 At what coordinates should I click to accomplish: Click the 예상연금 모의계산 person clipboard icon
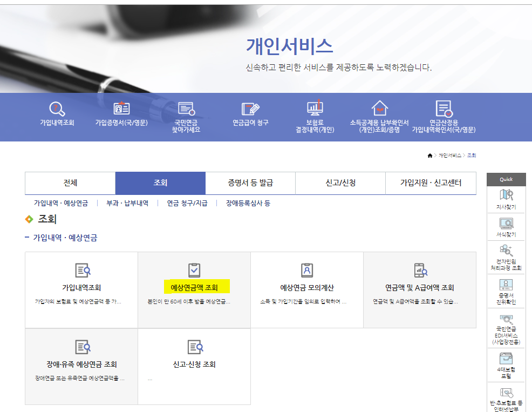click(x=307, y=271)
